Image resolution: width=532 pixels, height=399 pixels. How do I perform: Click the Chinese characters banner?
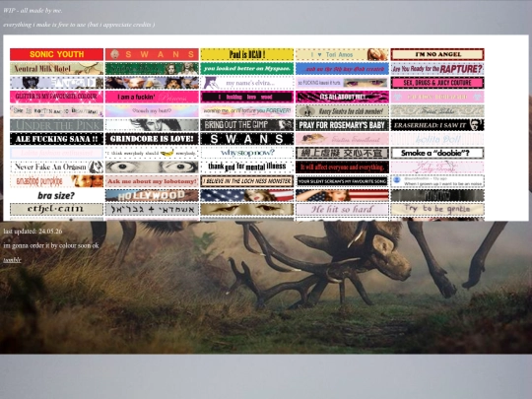click(342, 153)
